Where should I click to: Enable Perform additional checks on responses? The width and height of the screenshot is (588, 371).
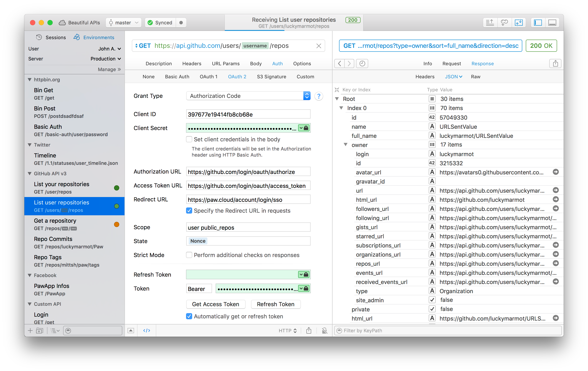189,255
